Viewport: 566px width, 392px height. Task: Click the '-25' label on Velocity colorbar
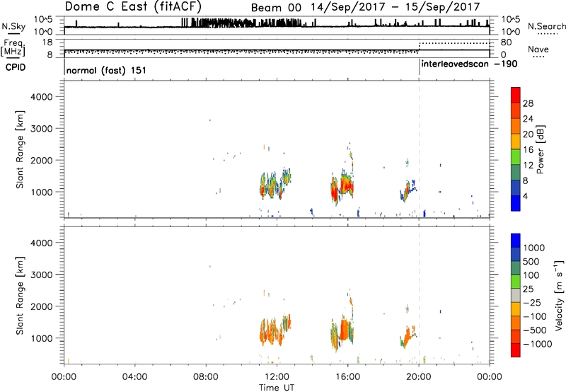click(532, 303)
